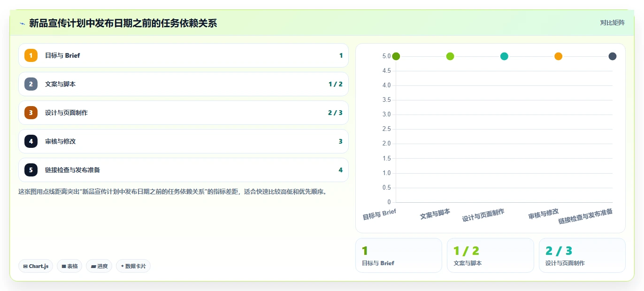
Task: Click the dark slate chart point for 链接检查与发布准备
Action: point(613,56)
